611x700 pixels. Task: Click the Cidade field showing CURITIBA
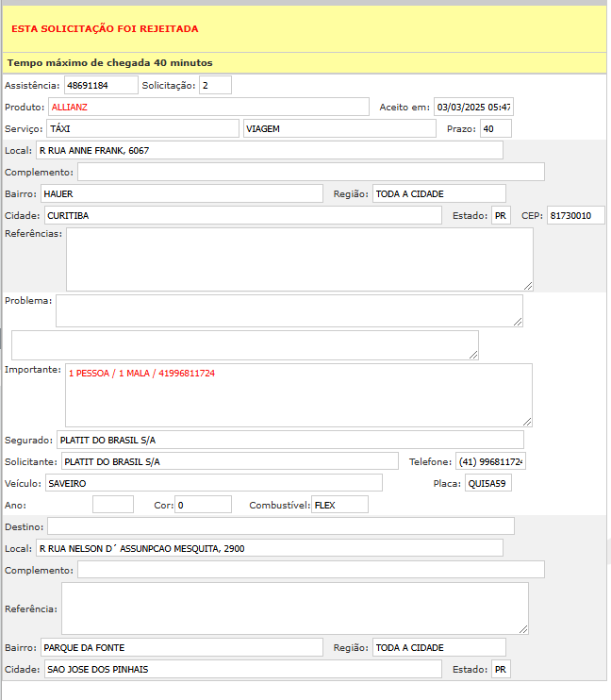click(x=242, y=215)
